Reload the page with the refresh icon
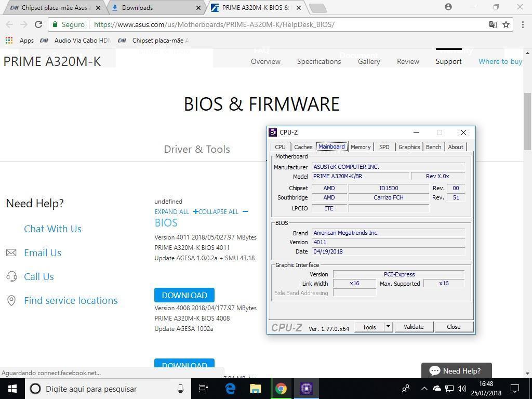 click(x=38, y=24)
